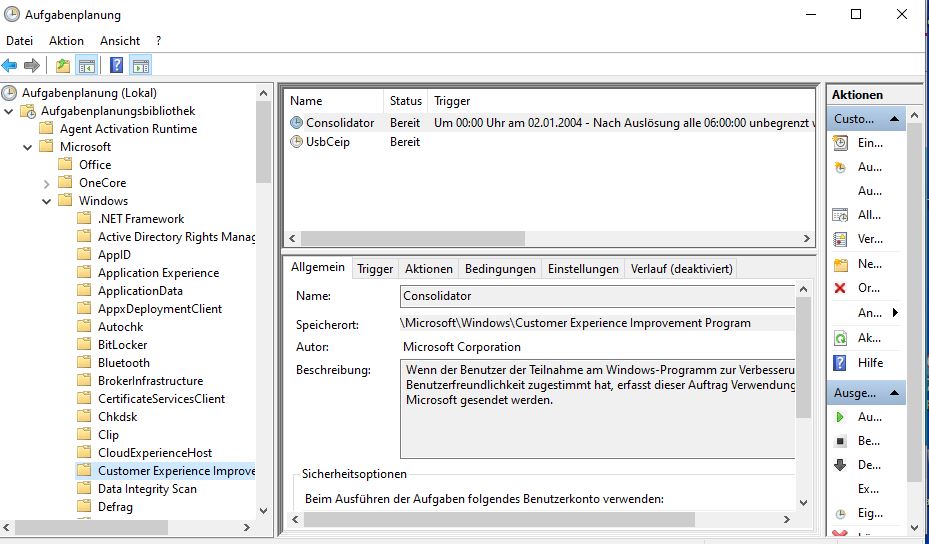Open the ? help menu
The width and height of the screenshot is (929, 544).
pyautogui.click(x=158, y=41)
